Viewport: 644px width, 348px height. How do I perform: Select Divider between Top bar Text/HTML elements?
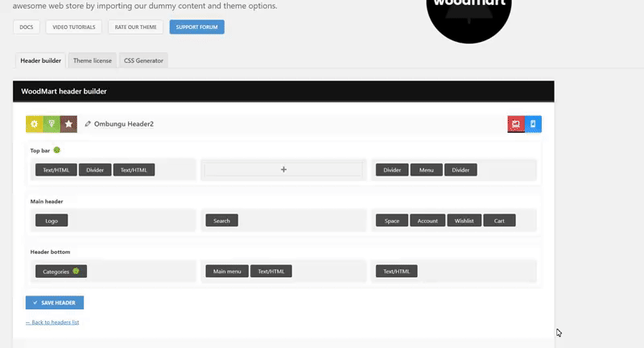95,170
